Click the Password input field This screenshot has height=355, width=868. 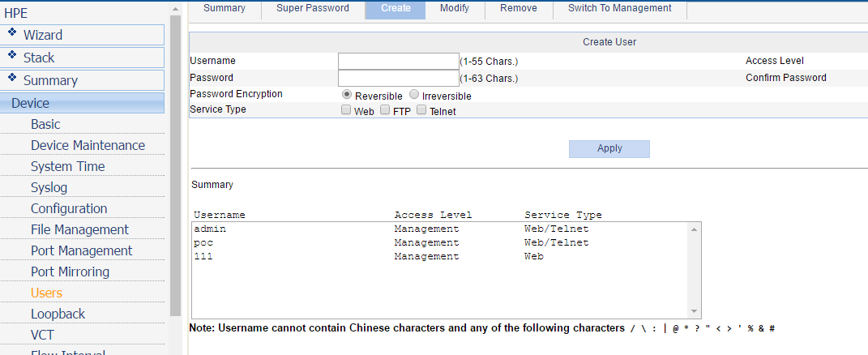[x=398, y=78]
